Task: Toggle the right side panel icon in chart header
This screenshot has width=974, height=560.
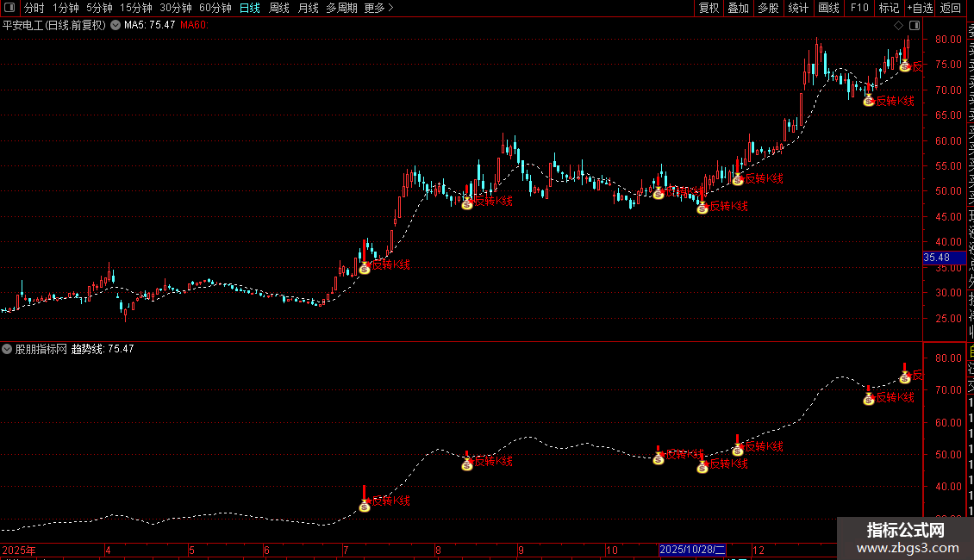Action: 915,26
